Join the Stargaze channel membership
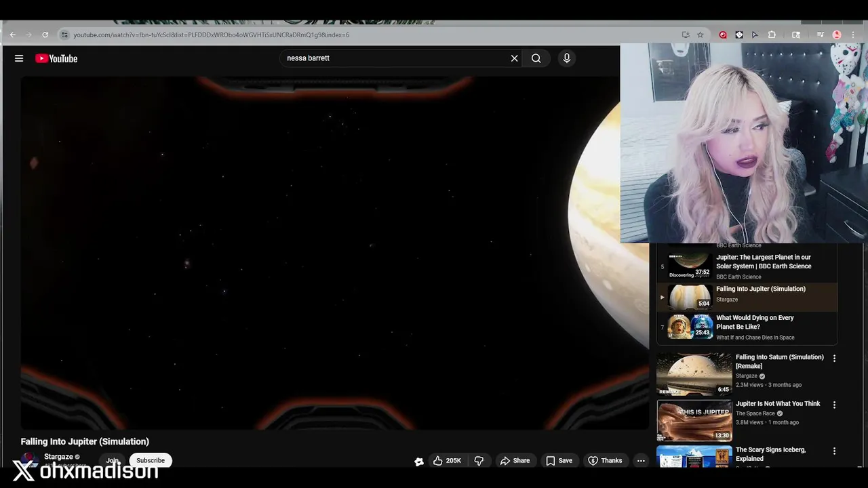 [x=112, y=460]
